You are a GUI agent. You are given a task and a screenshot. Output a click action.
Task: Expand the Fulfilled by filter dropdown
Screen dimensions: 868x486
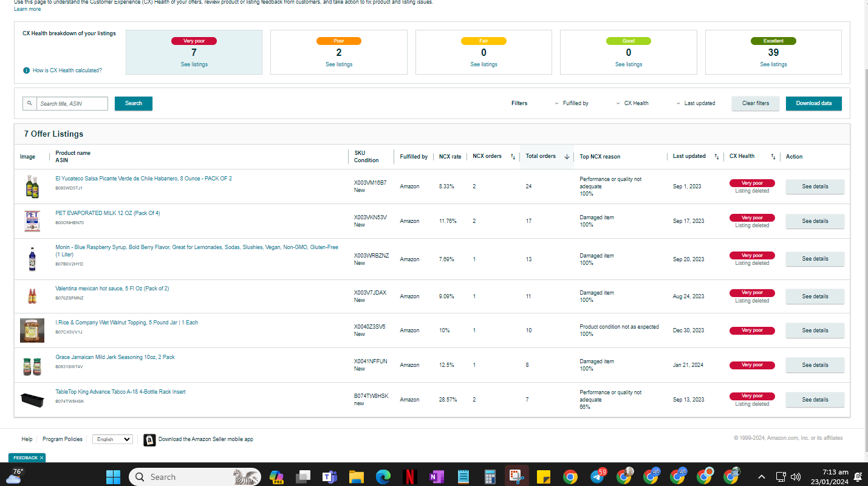coord(572,103)
